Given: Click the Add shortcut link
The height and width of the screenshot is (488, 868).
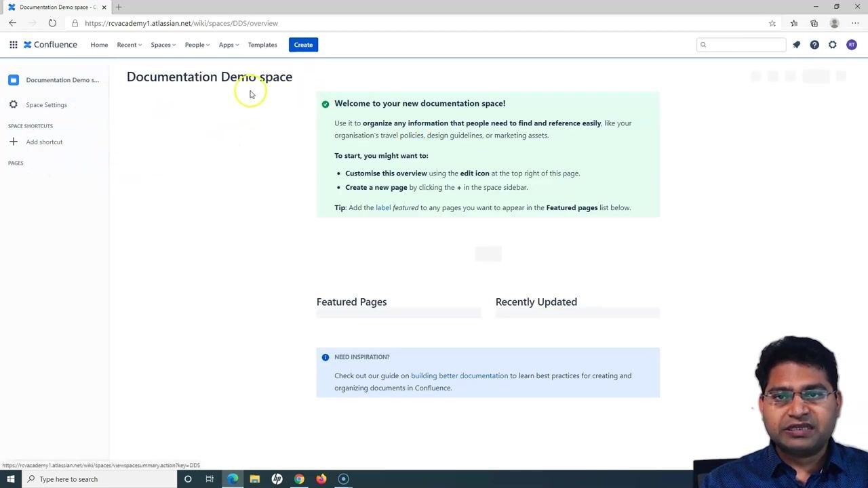Looking at the screenshot, I should pyautogui.click(x=44, y=142).
